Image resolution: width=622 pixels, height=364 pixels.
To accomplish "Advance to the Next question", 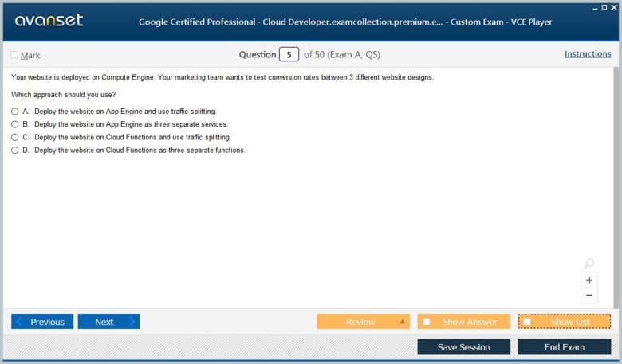I will (108, 322).
